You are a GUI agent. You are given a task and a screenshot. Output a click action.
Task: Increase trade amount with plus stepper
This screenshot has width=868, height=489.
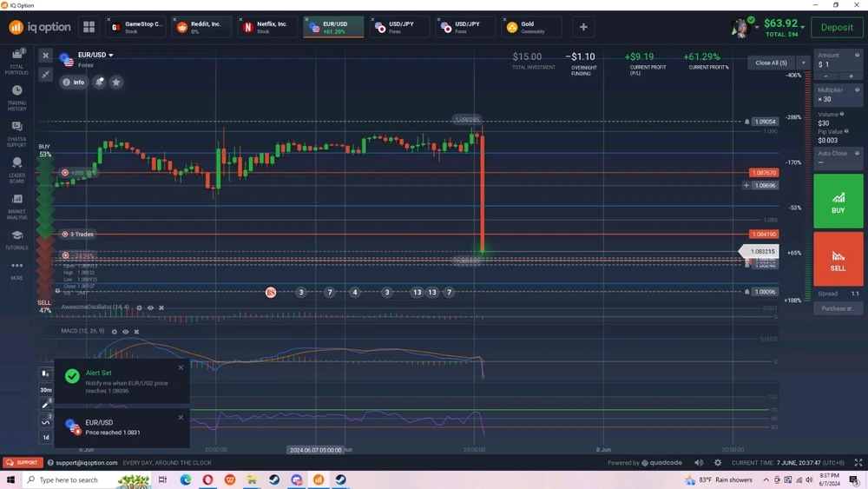[851, 76]
